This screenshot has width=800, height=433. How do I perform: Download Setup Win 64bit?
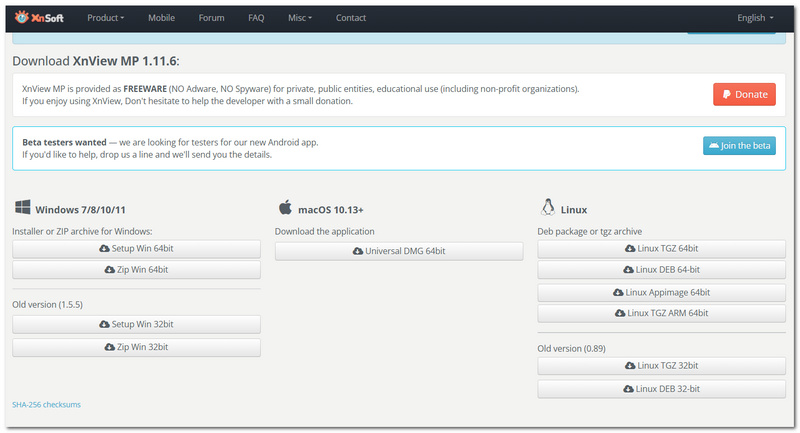coord(136,249)
